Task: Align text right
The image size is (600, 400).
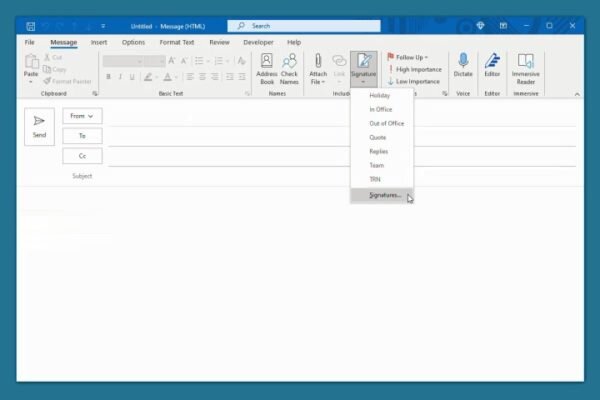Action: (215, 77)
